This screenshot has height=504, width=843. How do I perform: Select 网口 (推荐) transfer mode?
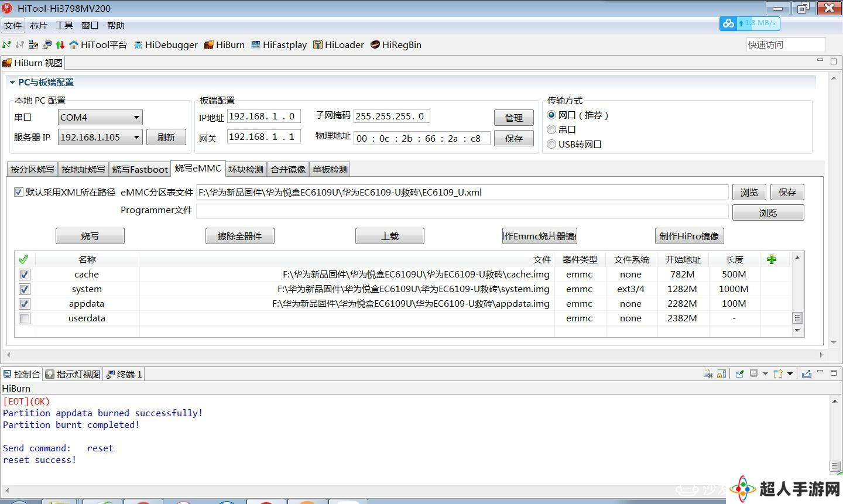click(551, 115)
